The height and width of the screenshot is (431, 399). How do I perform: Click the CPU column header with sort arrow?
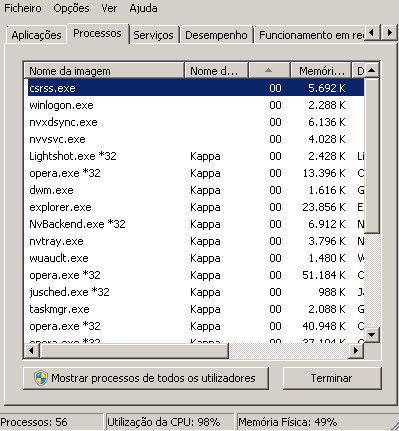[269, 71]
